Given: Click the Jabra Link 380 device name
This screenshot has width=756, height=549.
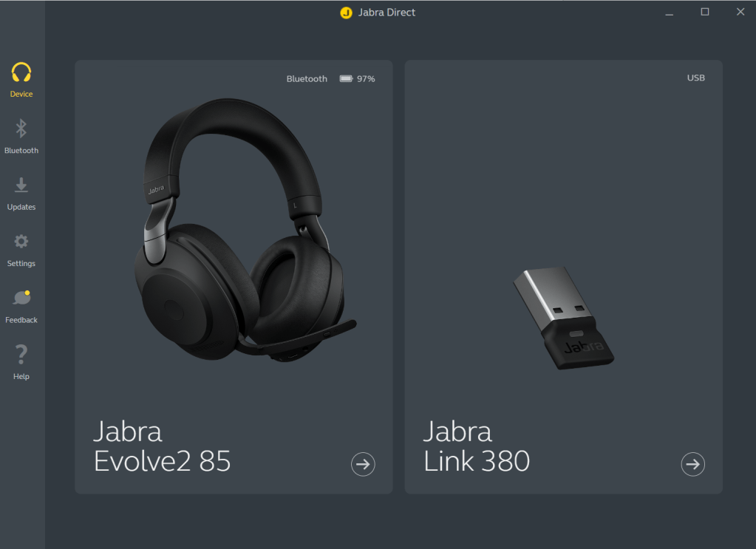Looking at the screenshot, I should [477, 446].
